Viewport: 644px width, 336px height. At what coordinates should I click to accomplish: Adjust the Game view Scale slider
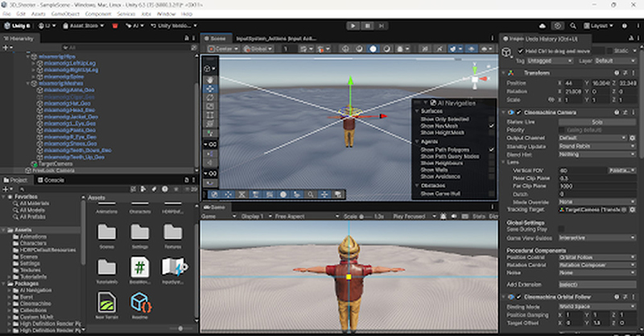(366, 216)
